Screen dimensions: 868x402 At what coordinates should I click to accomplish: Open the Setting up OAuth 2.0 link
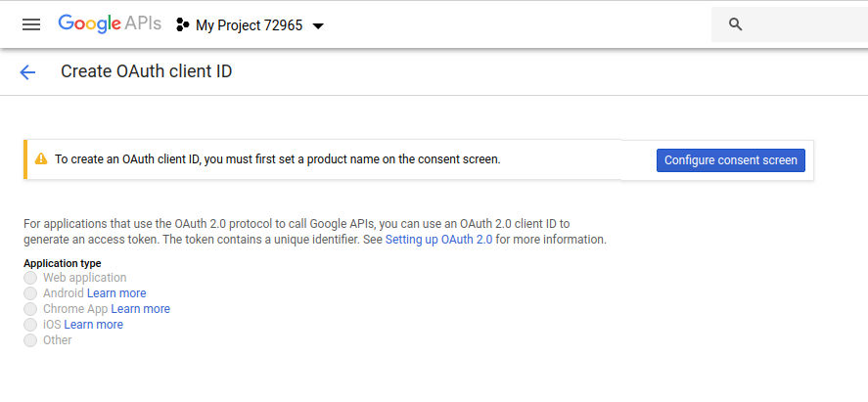click(438, 240)
